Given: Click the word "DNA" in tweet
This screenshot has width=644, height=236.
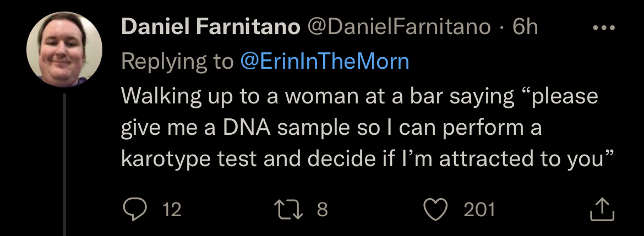Looking at the screenshot, I should point(247,128).
